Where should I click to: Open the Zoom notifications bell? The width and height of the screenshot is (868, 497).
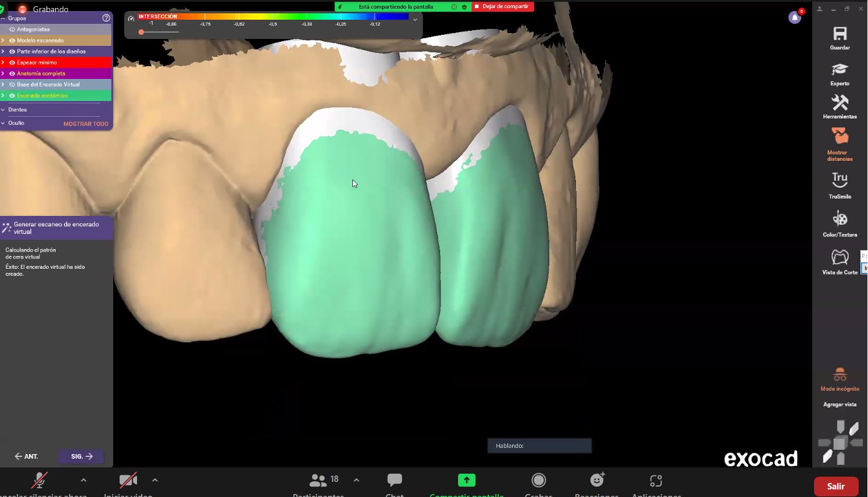click(x=795, y=17)
